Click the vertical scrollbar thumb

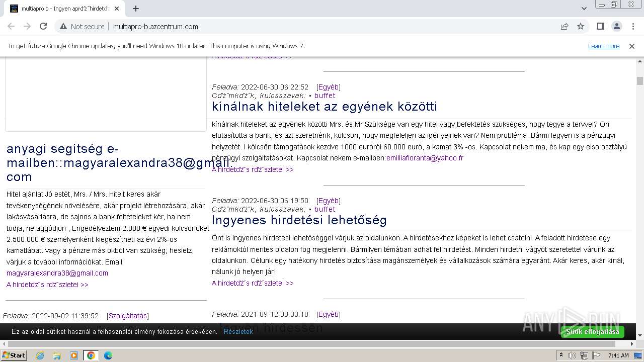(640, 81)
